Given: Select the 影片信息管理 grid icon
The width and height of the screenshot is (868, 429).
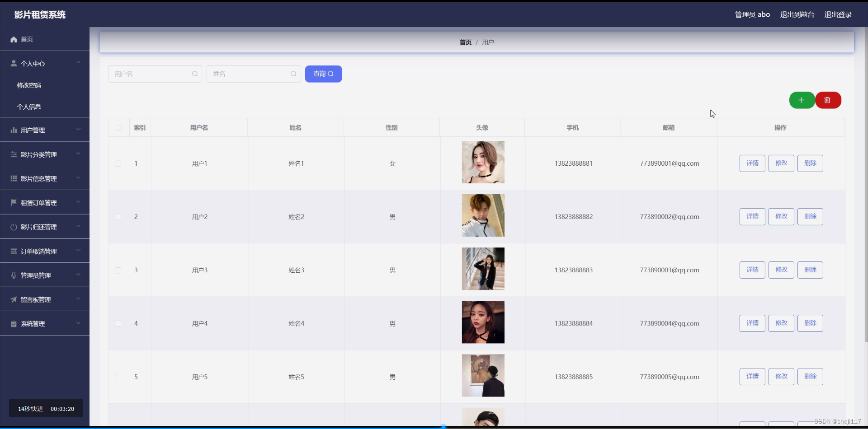Looking at the screenshot, I should click(x=14, y=178).
